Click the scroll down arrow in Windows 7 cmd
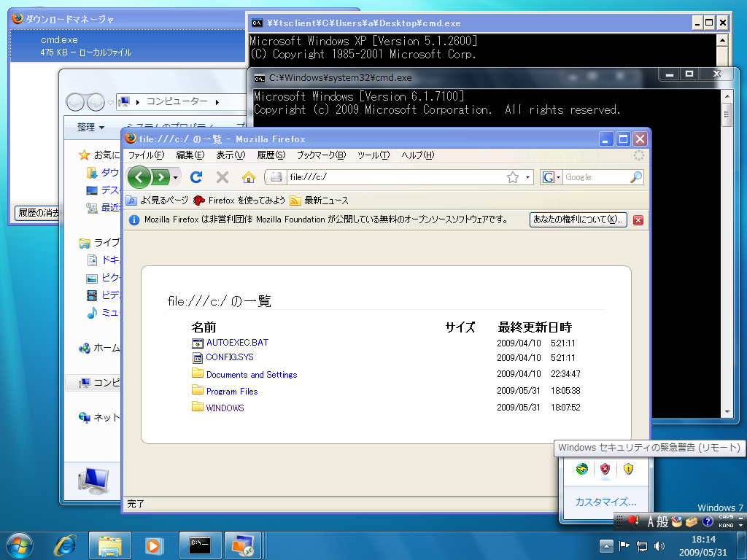This screenshot has height=560, width=747. point(727,412)
